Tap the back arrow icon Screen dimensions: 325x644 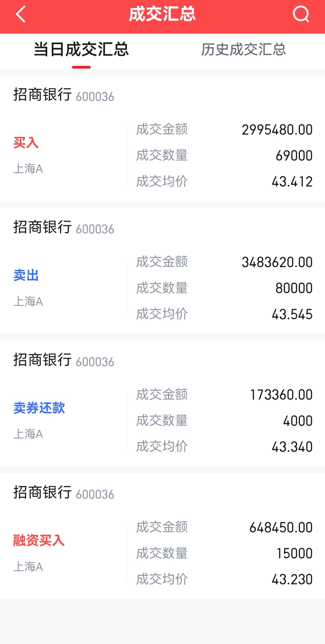21,14
